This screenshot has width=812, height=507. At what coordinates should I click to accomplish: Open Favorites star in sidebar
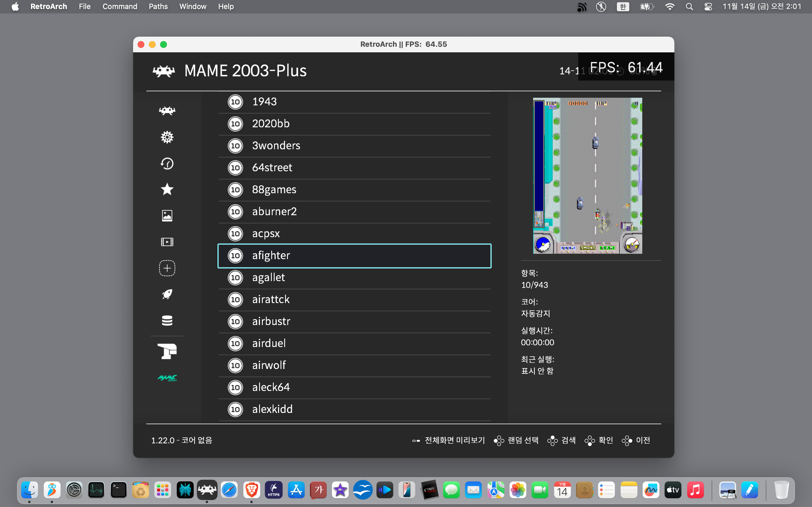pyautogui.click(x=167, y=190)
